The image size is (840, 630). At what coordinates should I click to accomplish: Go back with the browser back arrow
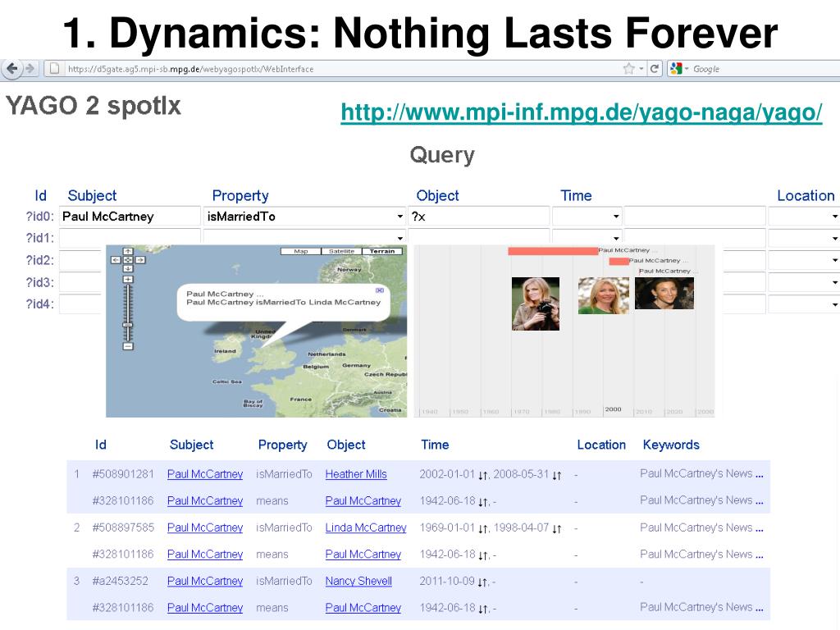pos(11,69)
